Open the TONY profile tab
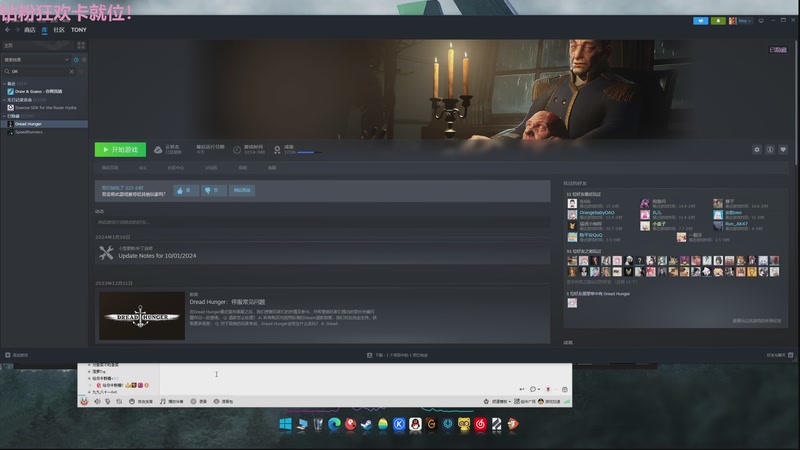 (79, 30)
